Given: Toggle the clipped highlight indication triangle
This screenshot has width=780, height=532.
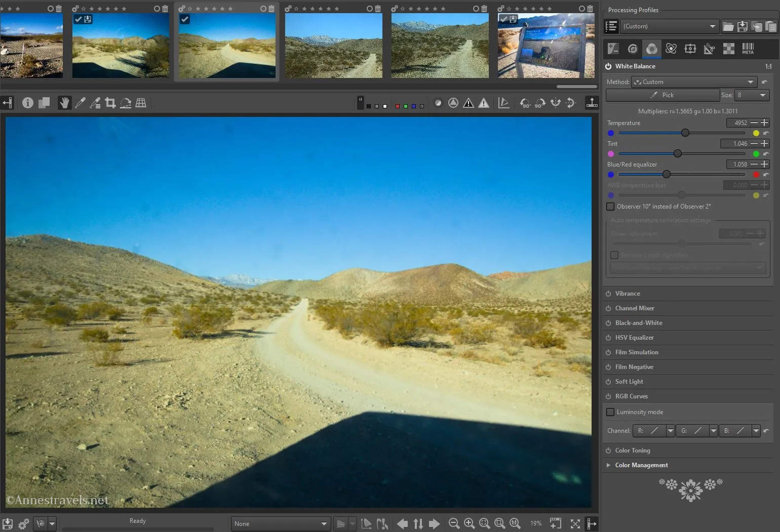Looking at the screenshot, I should point(484,103).
